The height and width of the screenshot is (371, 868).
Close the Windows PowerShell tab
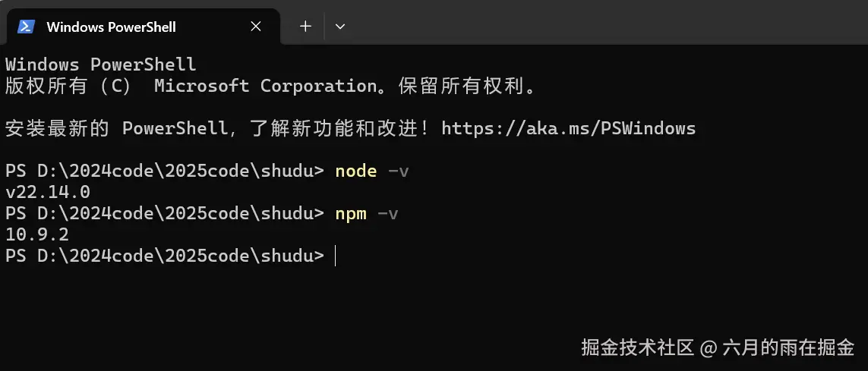(x=256, y=27)
